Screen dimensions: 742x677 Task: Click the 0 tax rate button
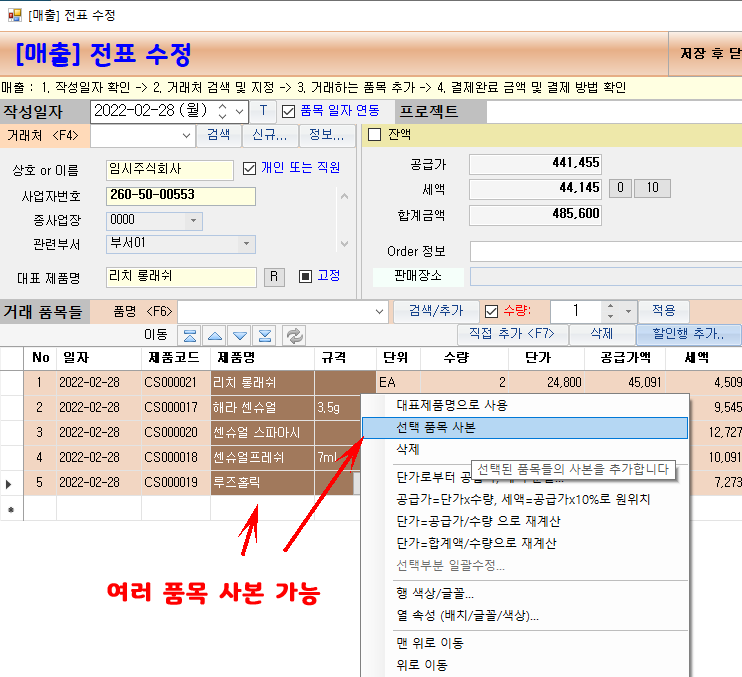(x=620, y=188)
